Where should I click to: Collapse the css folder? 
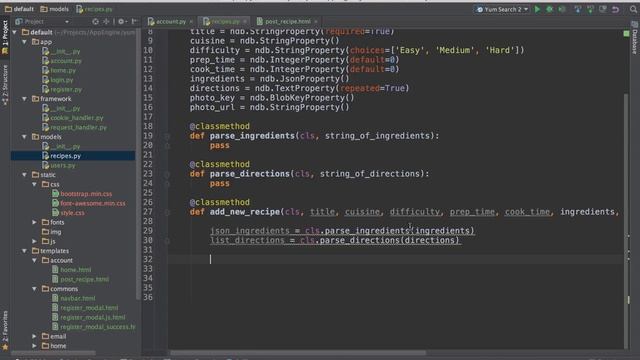[x=34, y=184]
